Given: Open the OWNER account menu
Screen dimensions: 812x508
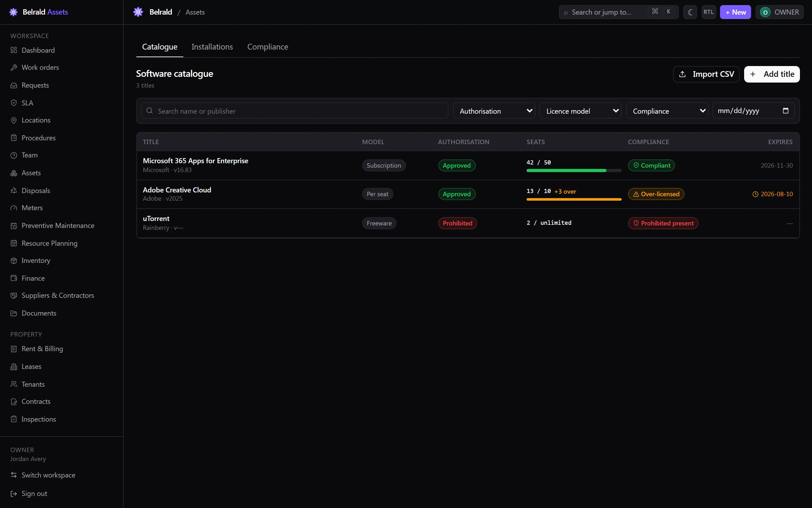Looking at the screenshot, I should coord(779,12).
